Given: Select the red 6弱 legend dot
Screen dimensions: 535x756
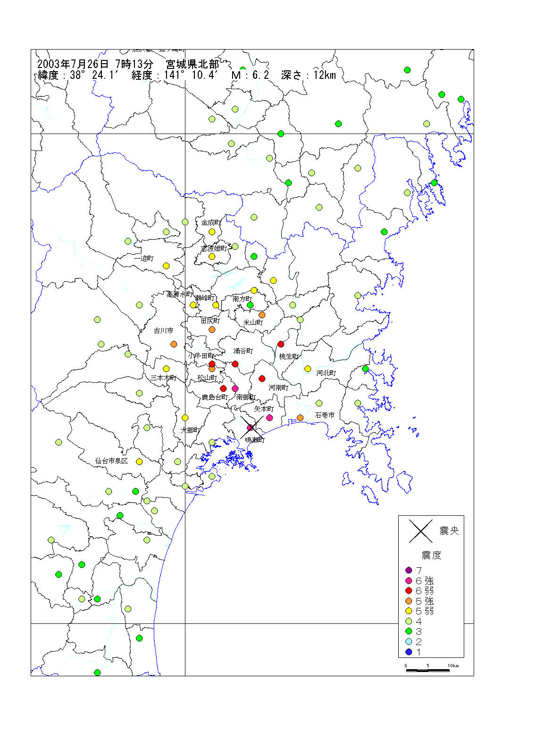Looking at the screenshot, I should pos(409,590).
